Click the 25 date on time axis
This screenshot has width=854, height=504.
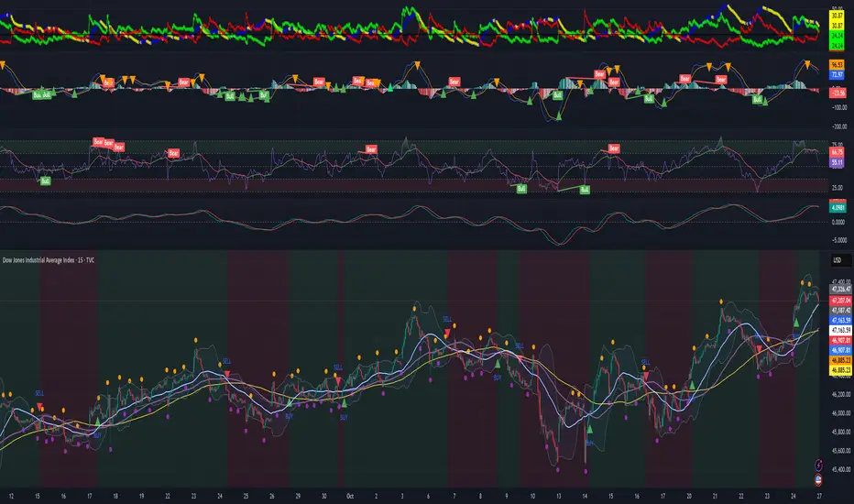click(246, 496)
